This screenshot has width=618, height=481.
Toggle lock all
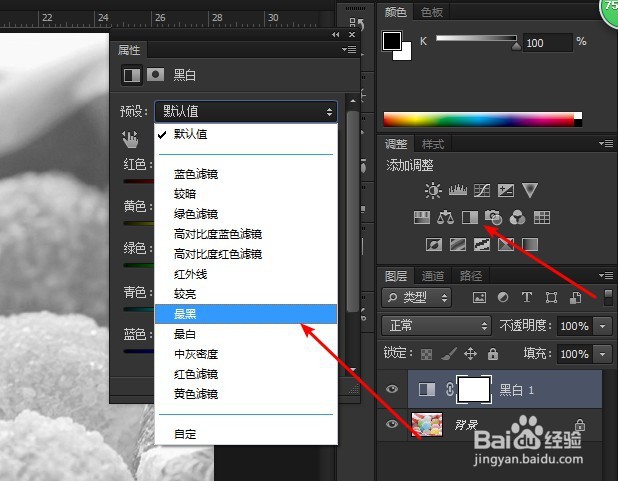click(x=493, y=354)
